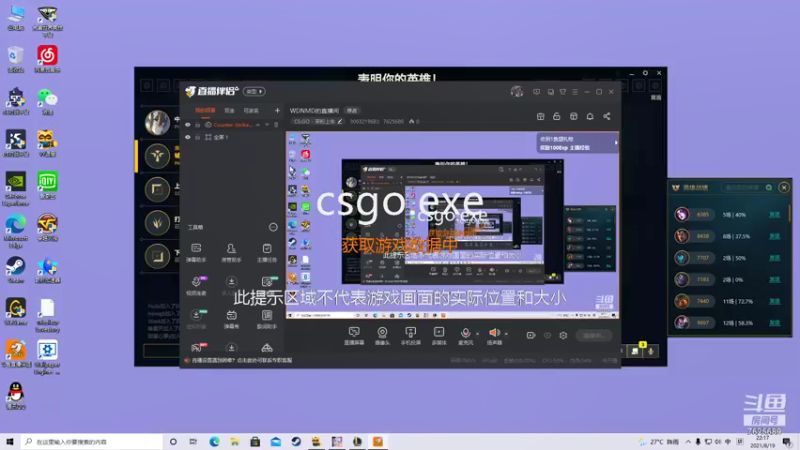Expand the gift notification arrow in the preview
This screenshot has height=450, width=800.
click(616, 143)
